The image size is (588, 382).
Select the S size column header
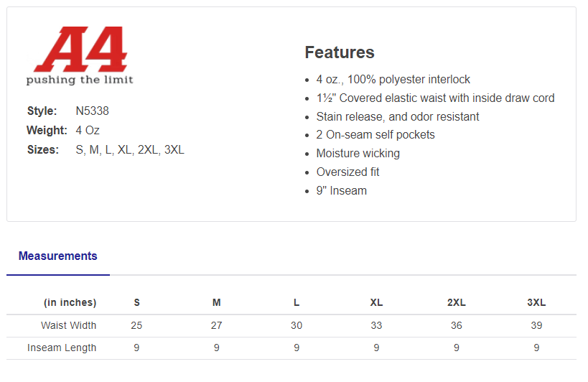pyautogui.click(x=136, y=303)
